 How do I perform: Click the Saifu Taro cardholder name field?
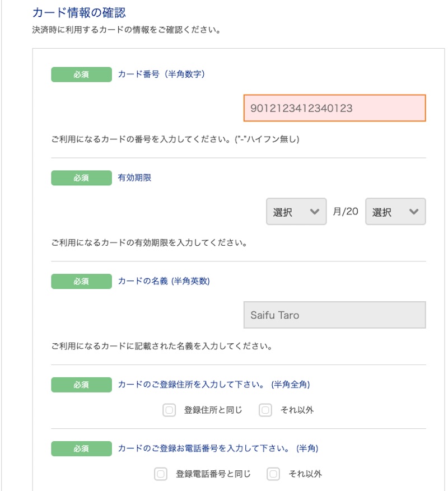(334, 315)
